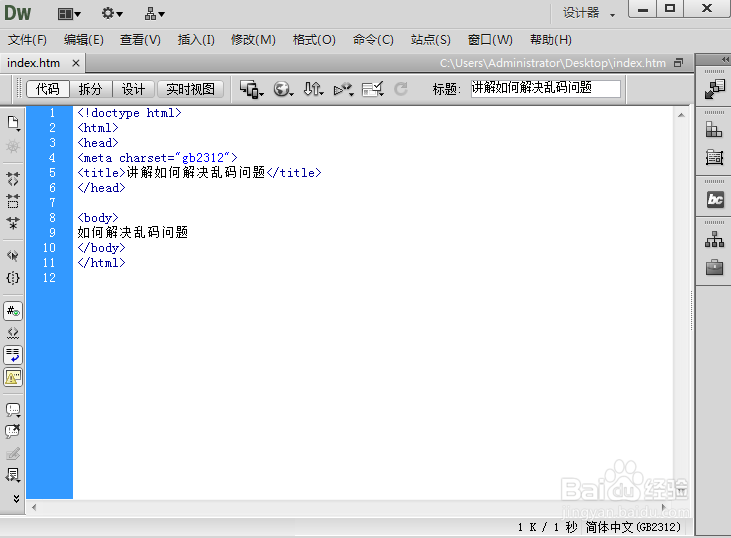The image size is (731, 538).
Task: Open the W3C validation menu
Action: (x=343, y=89)
